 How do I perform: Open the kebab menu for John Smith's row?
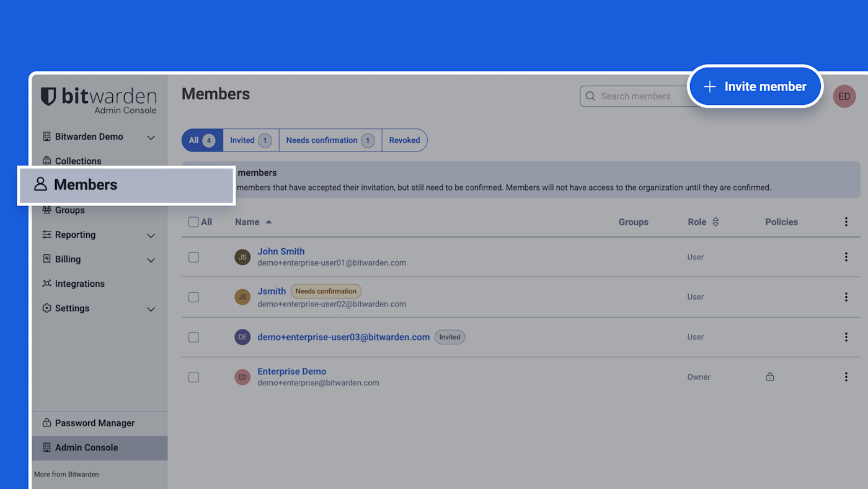(846, 256)
